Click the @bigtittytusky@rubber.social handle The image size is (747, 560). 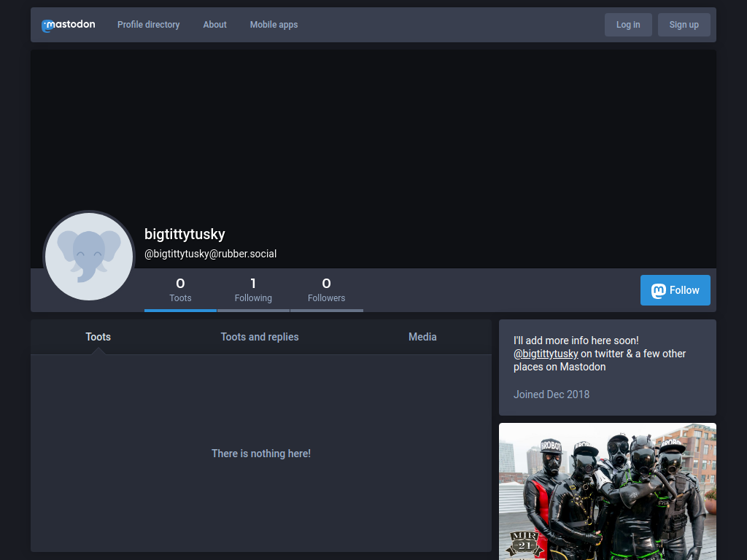tap(211, 254)
